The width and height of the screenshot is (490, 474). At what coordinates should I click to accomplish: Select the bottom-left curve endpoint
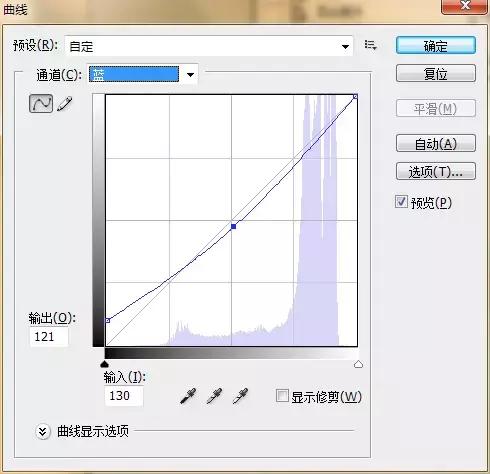pos(107,320)
